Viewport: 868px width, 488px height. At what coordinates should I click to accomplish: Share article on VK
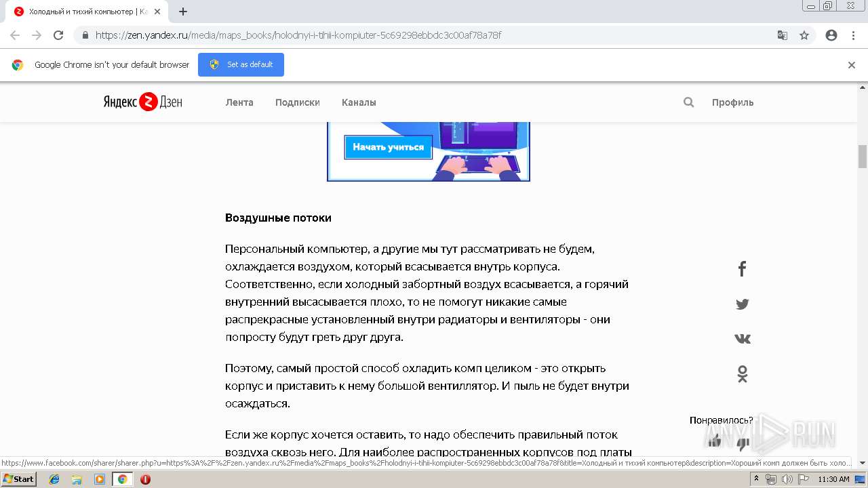[742, 339]
